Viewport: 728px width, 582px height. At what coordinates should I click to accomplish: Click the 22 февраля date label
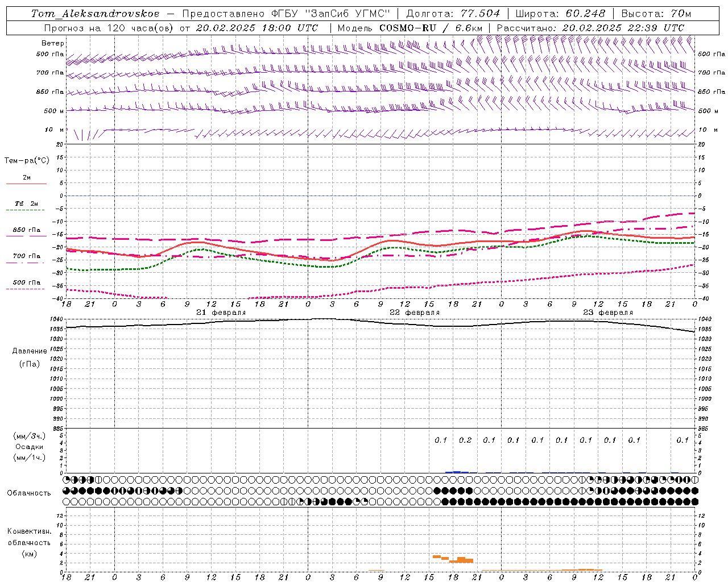tap(415, 313)
